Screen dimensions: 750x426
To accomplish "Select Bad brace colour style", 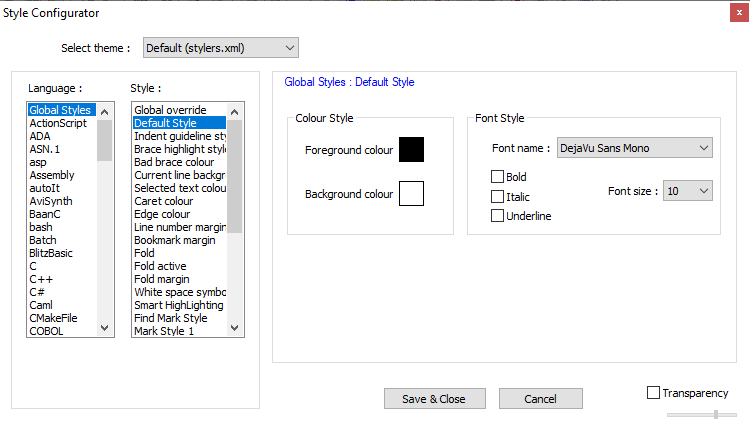I will tap(179, 162).
